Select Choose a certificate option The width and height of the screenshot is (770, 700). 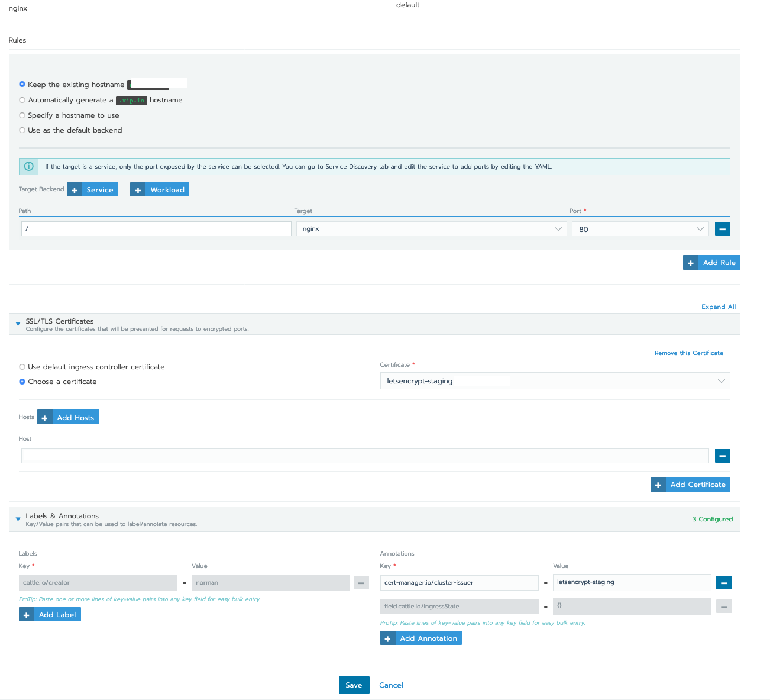click(x=22, y=382)
